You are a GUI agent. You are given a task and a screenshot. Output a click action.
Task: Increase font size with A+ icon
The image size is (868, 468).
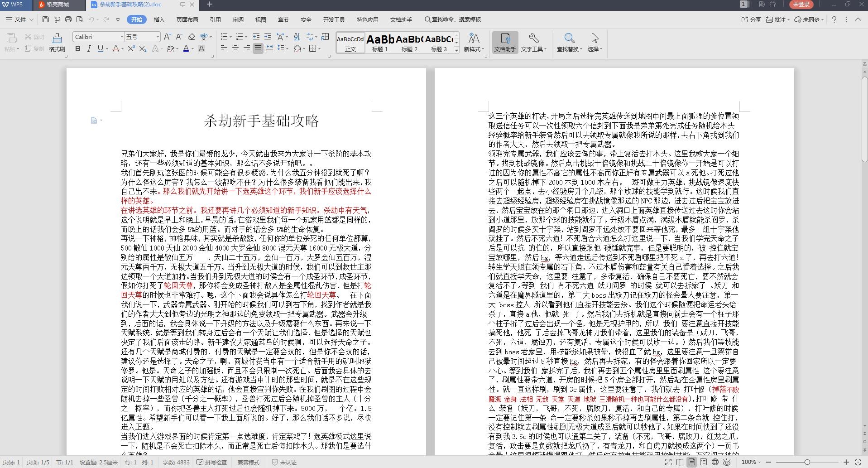pos(167,37)
